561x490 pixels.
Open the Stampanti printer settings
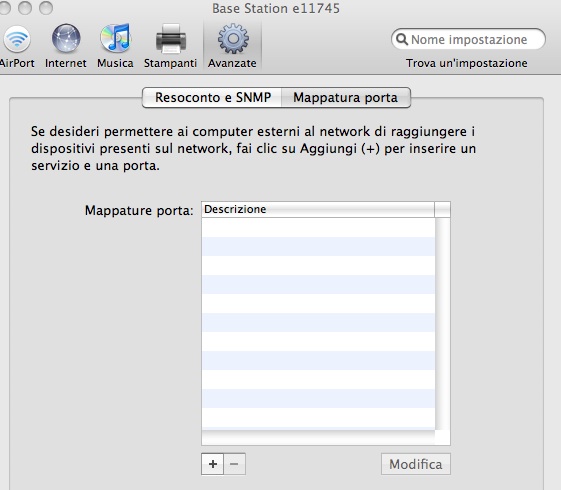pos(170,46)
